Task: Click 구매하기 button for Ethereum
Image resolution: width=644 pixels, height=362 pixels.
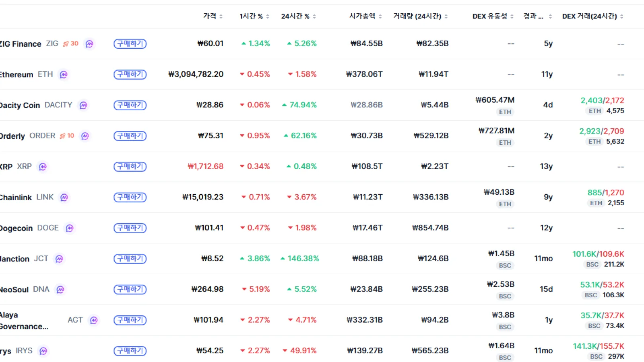Action: point(130,74)
